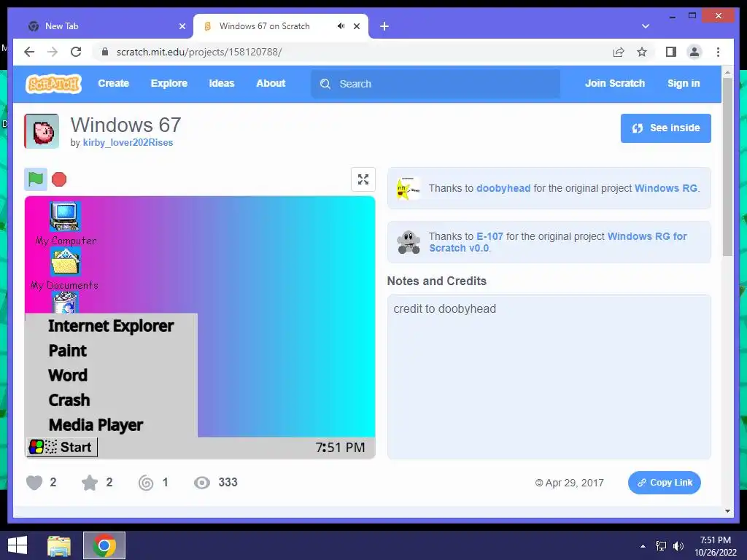This screenshot has height=560, width=747.
Task: Click the browser forward arrow
Action: tap(53, 52)
